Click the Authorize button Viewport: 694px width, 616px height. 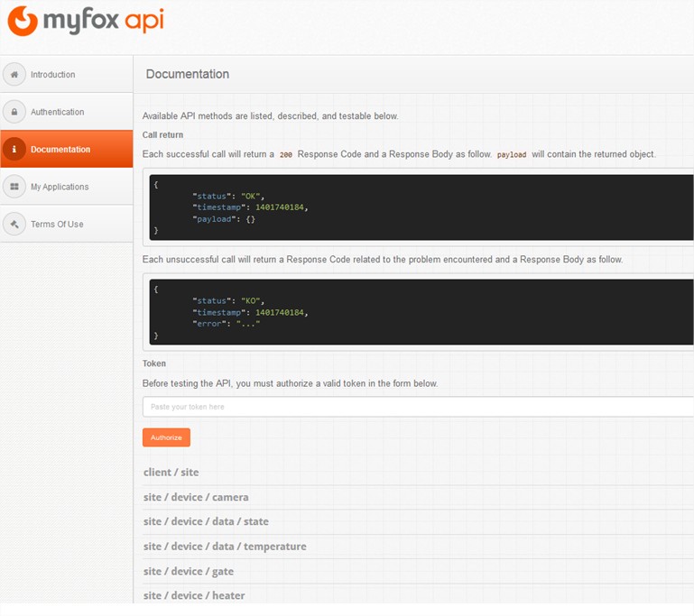(166, 437)
